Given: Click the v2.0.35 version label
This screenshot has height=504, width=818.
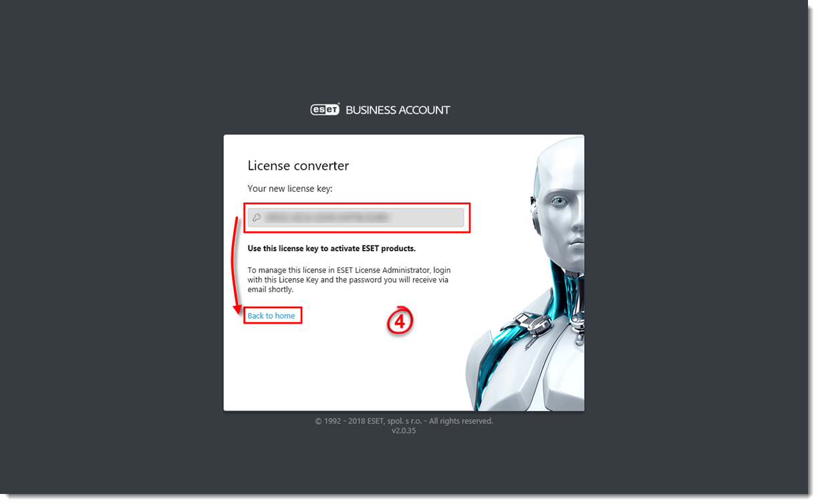Looking at the screenshot, I should pos(404,431).
